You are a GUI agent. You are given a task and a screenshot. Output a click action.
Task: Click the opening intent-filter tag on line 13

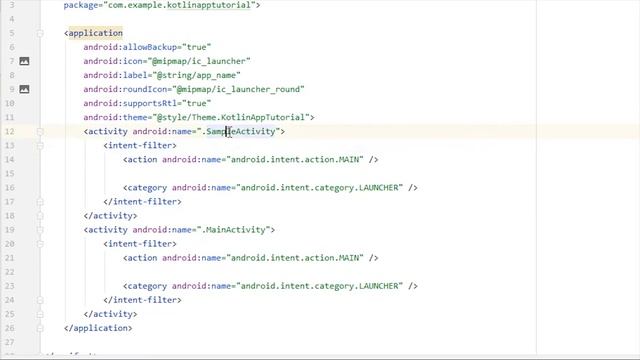tap(140, 146)
